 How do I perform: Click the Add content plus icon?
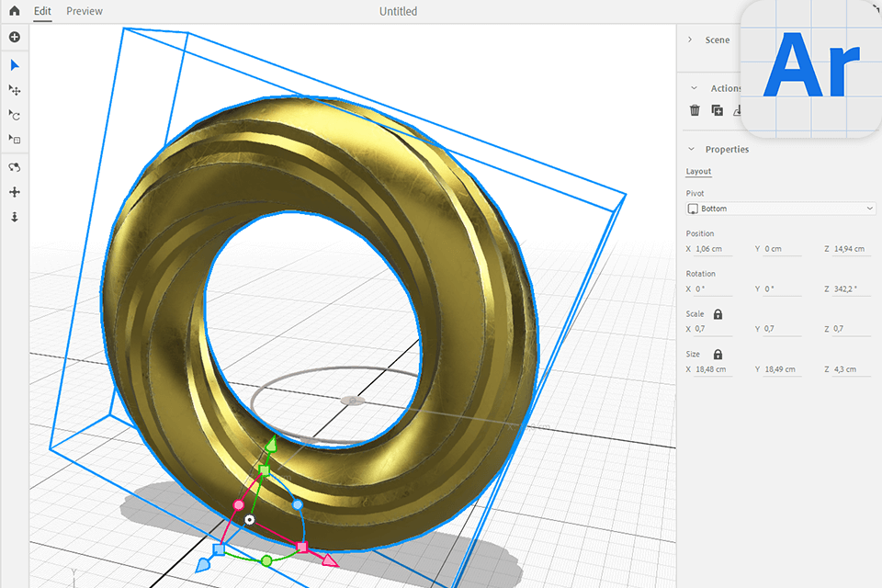tap(14, 38)
